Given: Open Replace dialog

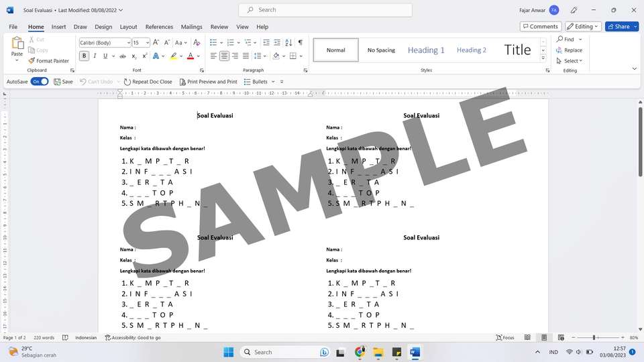Looking at the screenshot, I should coord(570,50).
